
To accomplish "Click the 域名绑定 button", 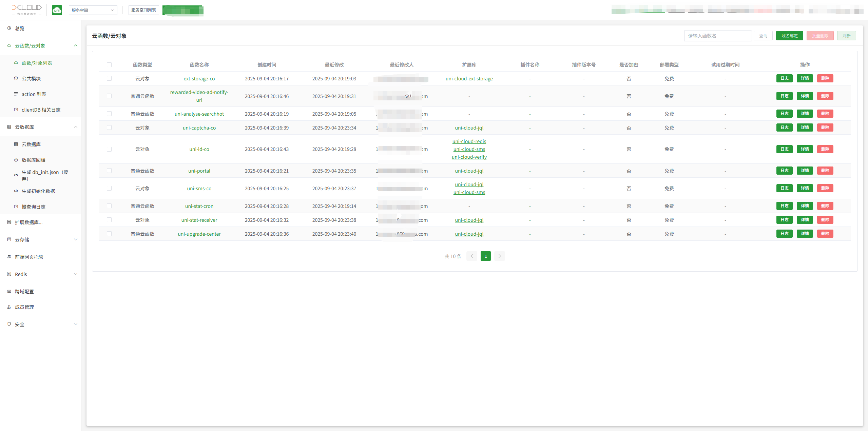I will tap(789, 36).
